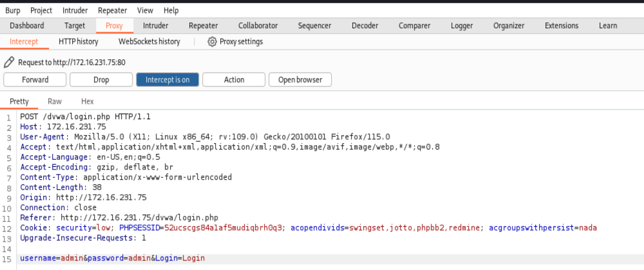
Task: Drop the intercepted request
Action: point(101,80)
